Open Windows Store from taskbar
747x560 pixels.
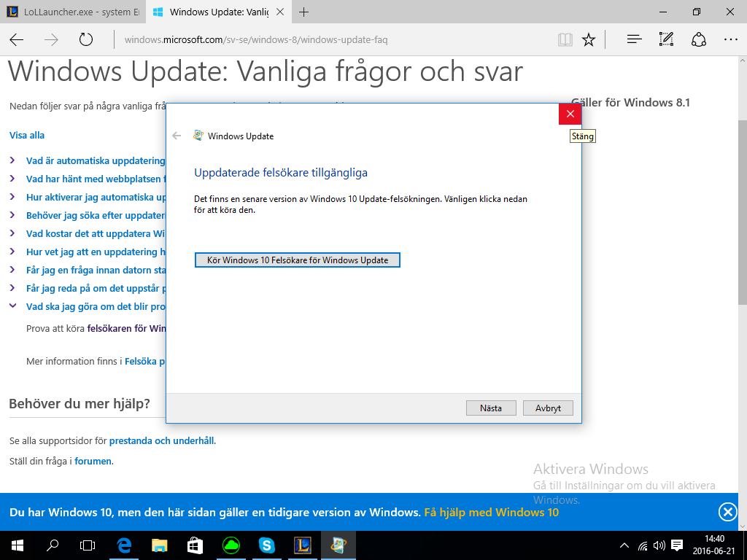(x=196, y=545)
